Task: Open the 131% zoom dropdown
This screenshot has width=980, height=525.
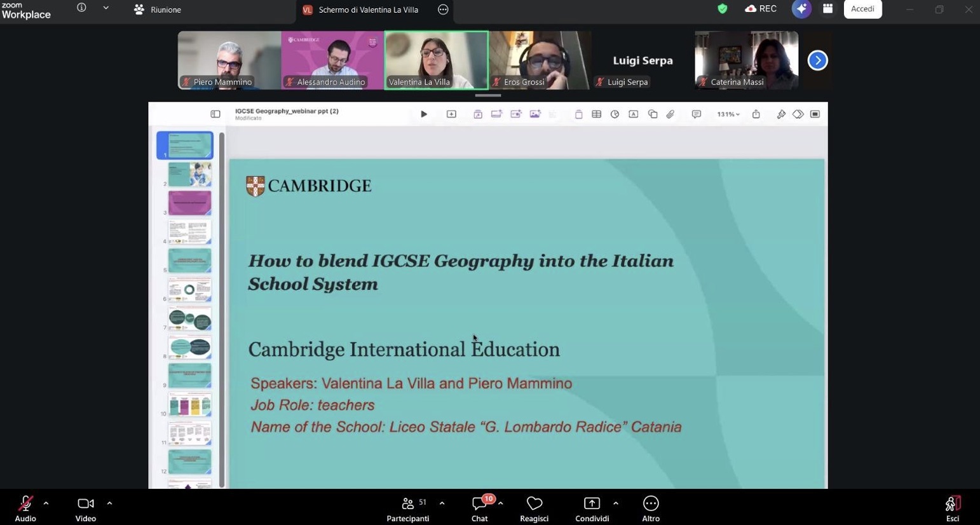Action: pyautogui.click(x=728, y=114)
